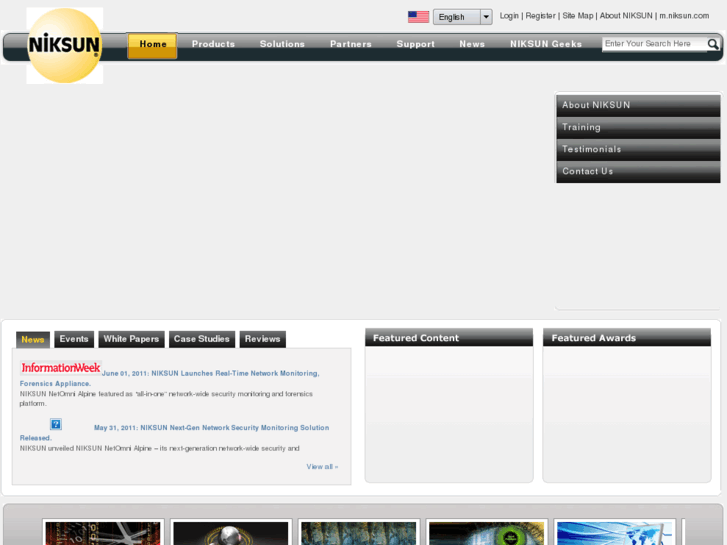This screenshot has width=727, height=545.
Task: Click the About NIKSUN top link
Action: [x=626, y=16]
